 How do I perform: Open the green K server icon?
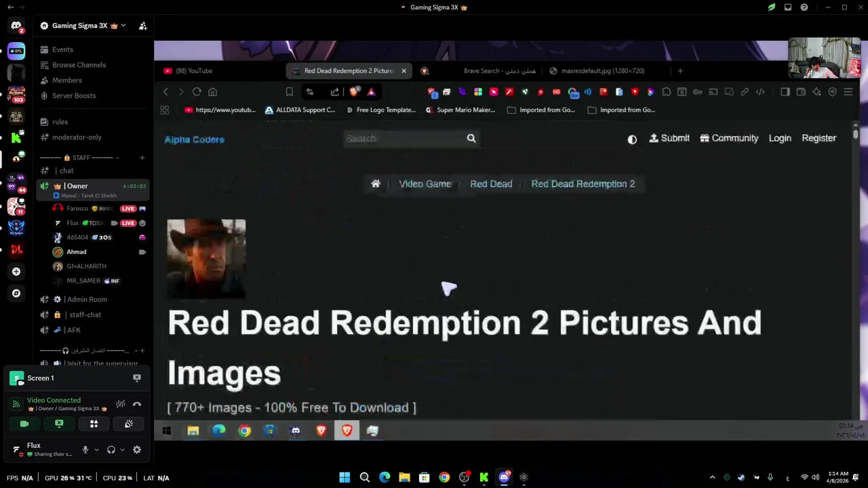point(16,138)
